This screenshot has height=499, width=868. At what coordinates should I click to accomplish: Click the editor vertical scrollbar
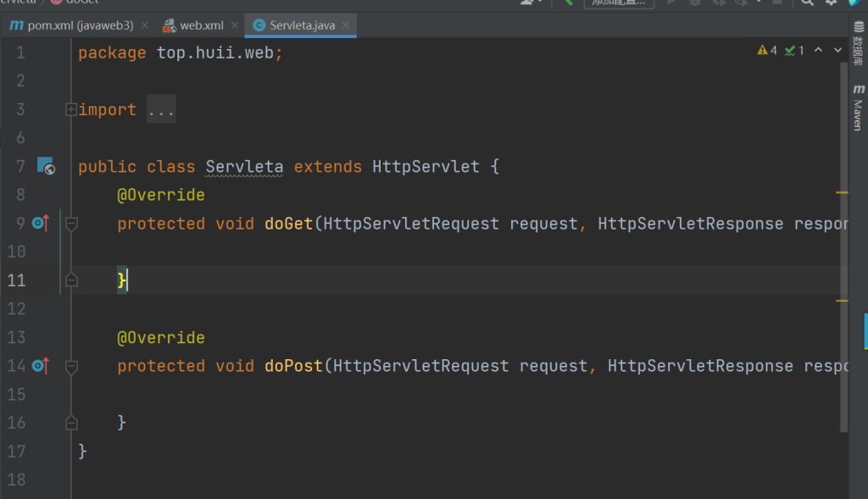[x=843, y=254]
